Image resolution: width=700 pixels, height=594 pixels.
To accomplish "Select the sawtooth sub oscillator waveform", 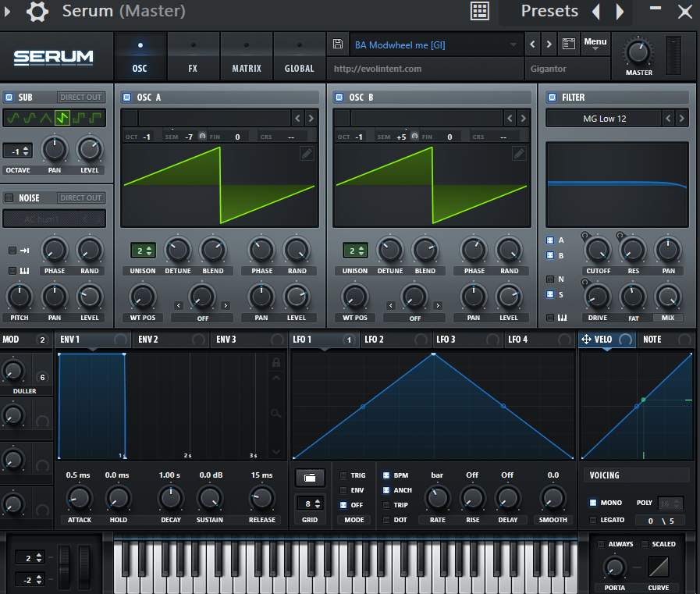I will [x=62, y=118].
